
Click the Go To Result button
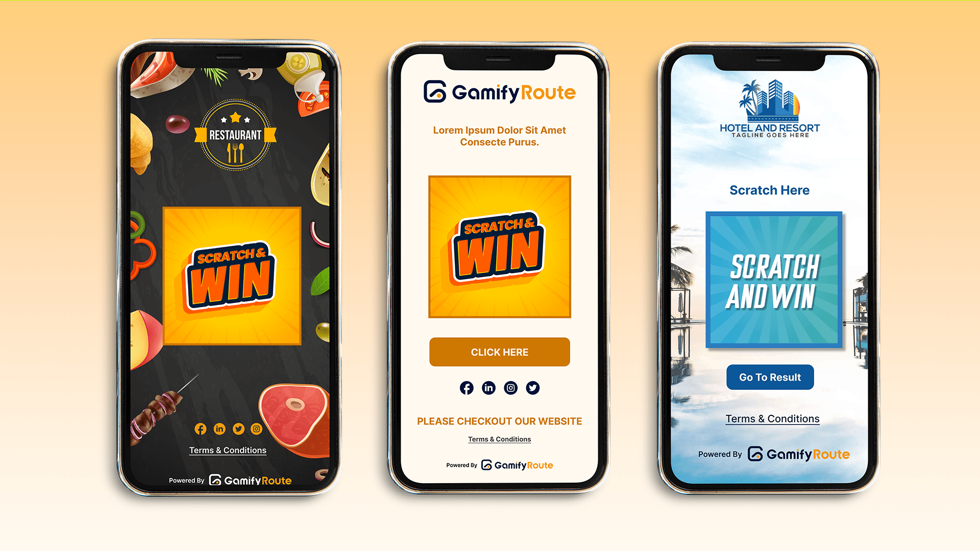pos(770,376)
